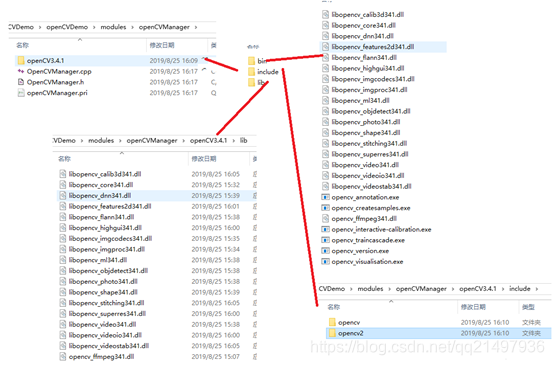554x365 pixels.
Task: Click the opencv_traincascade.exe application icon
Action: [325, 240]
